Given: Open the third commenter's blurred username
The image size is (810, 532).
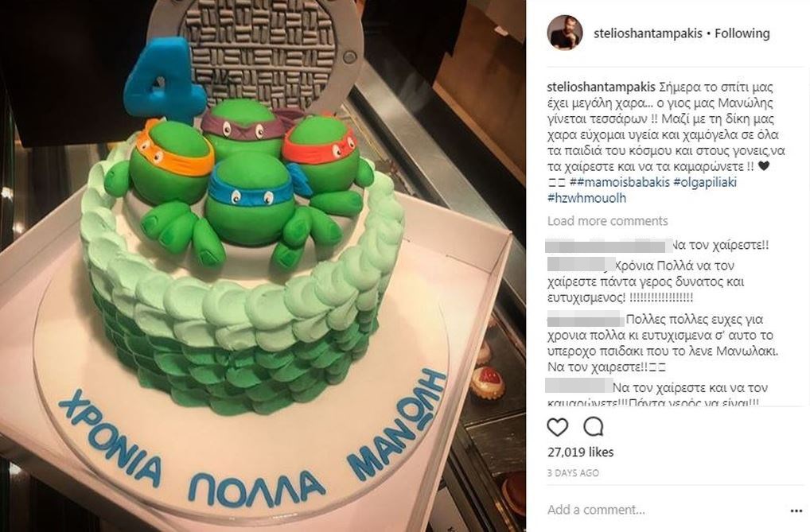Looking at the screenshot, I should [586, 319].
